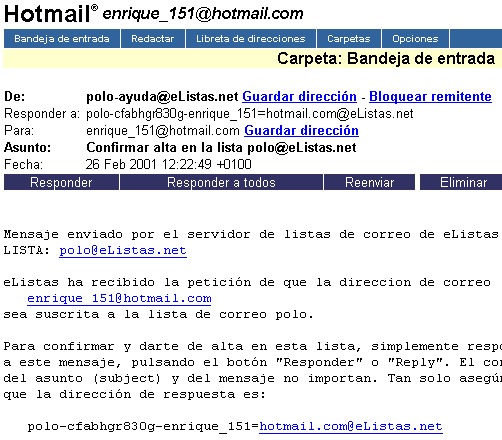Viewport: 502px width, 440px height.
Task: Click the date 26 Feb 2001 12:22:49
Action: [148, 165]
